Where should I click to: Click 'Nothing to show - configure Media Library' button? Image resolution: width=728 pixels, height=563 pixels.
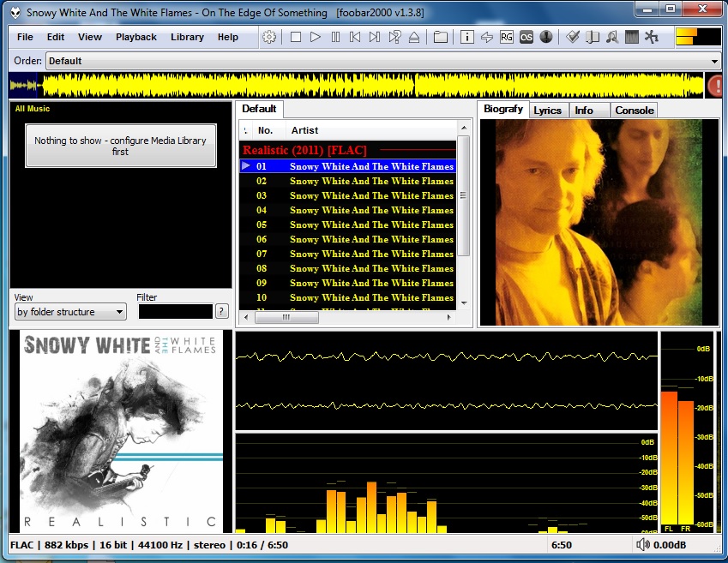pyautogui.click(x=121, y=146)
